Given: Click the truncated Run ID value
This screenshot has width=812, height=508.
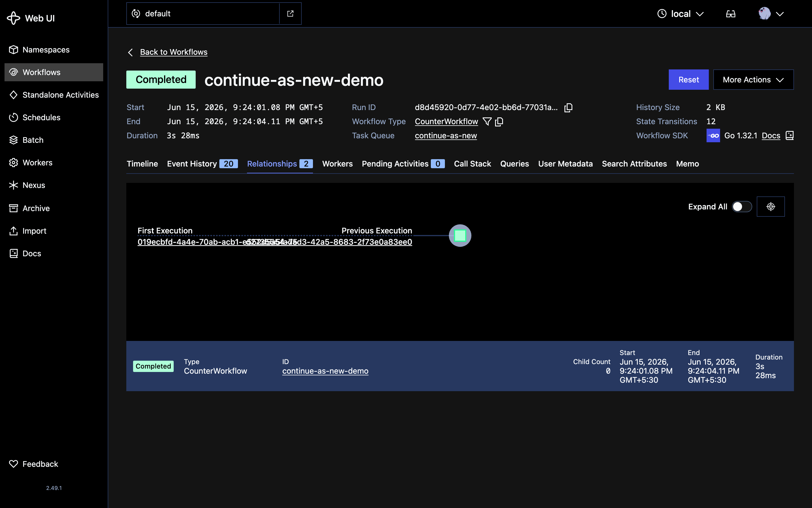Looking at the screenshot, I should pos(486,108).
